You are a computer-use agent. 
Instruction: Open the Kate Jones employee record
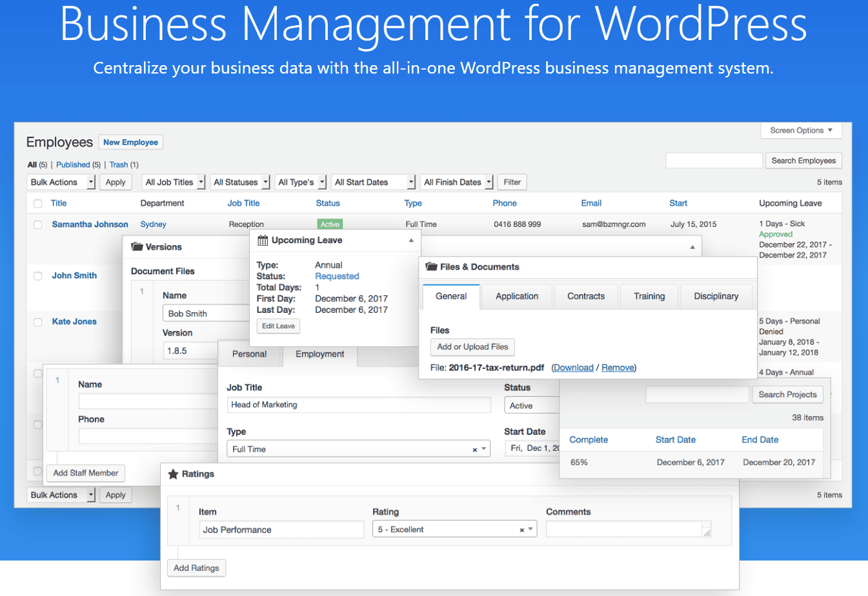(74, 322)
